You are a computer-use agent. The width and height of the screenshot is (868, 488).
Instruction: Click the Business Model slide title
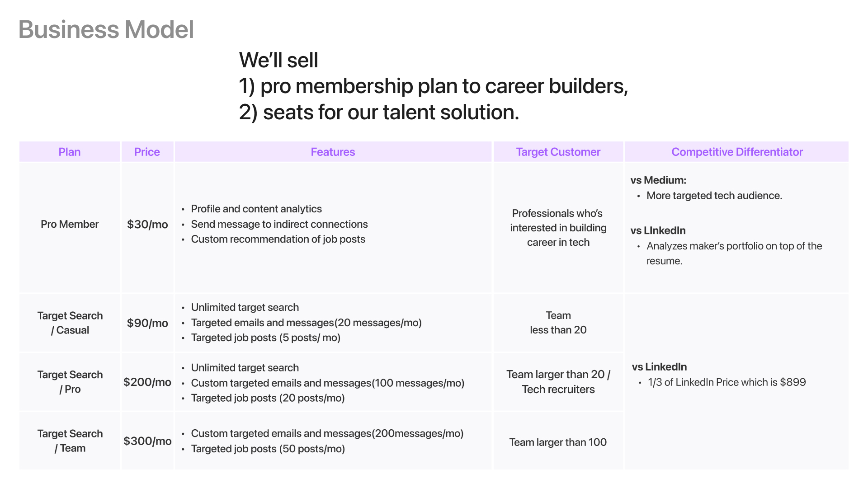point(106,30)
